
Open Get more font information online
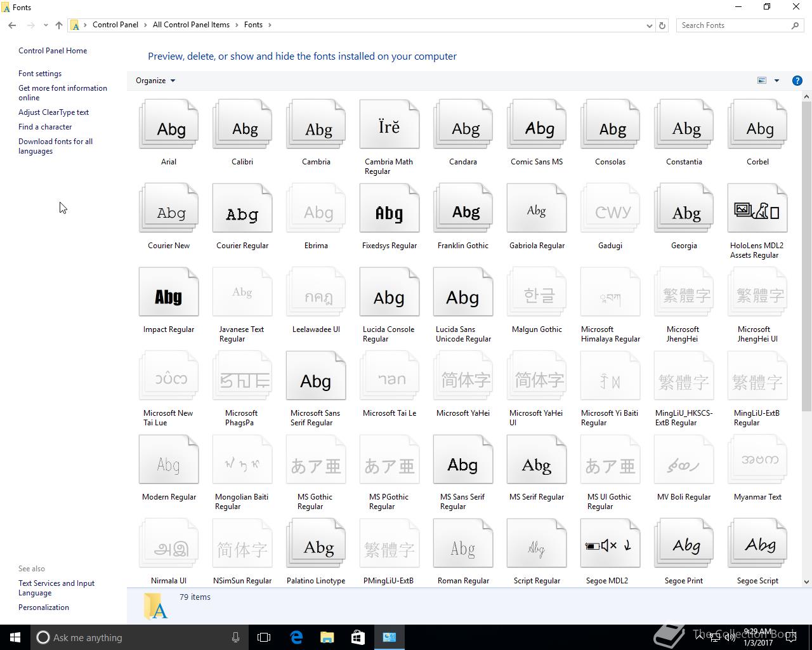click(x=63, y=93)
